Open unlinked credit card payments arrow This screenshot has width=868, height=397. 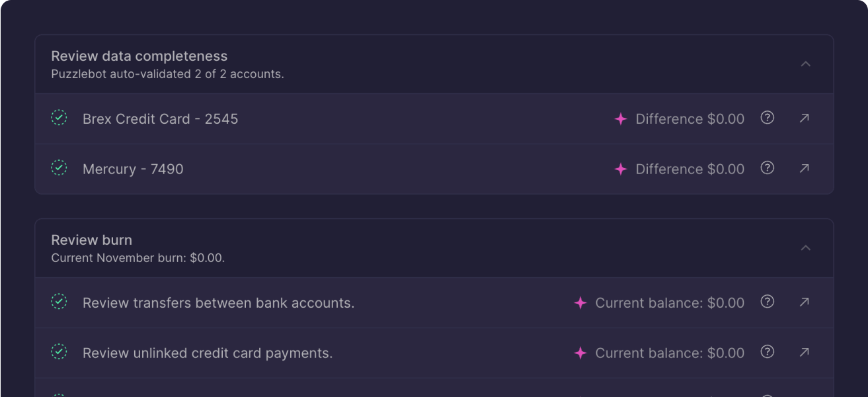tap(804, 353)
